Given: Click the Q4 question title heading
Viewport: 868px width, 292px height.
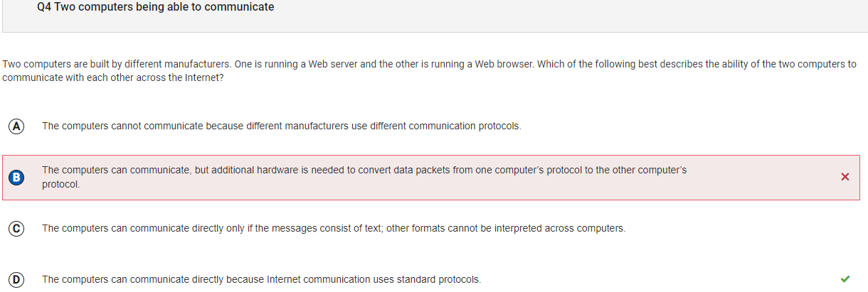Looking at the screenshot, I should tap(155, 7).
